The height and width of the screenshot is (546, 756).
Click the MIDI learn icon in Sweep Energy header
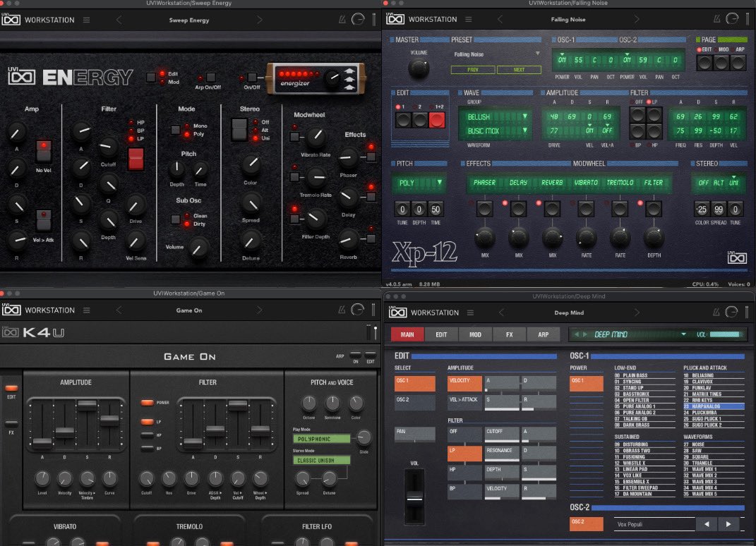coord(341,20)
